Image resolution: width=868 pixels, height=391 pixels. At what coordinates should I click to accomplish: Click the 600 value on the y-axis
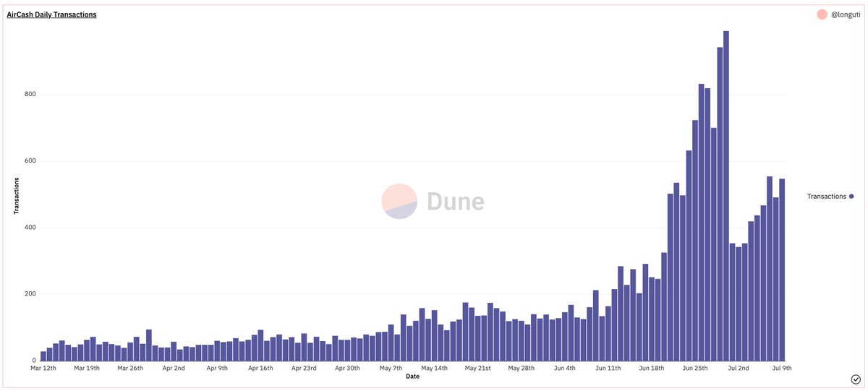[30, 161]
